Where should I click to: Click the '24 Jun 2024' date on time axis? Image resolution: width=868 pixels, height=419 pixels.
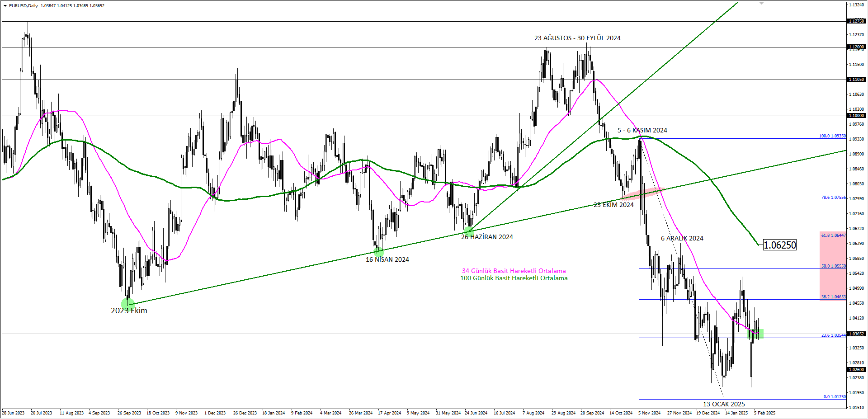476,413
